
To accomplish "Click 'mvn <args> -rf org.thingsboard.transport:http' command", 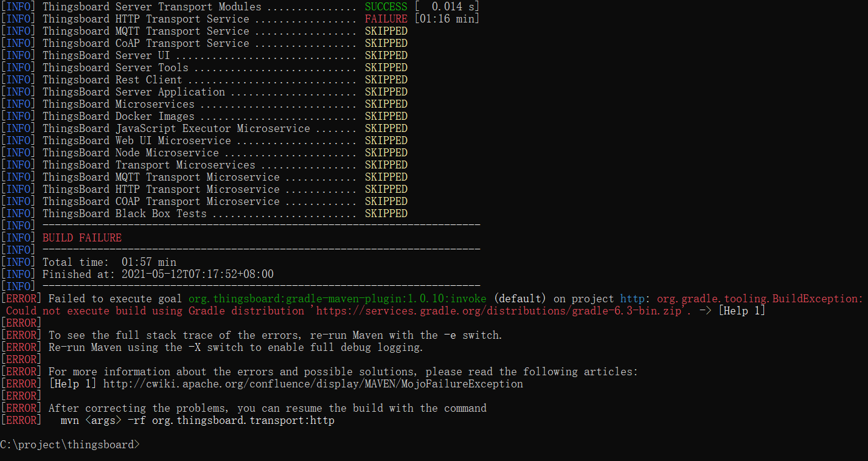I will (198, 420).
